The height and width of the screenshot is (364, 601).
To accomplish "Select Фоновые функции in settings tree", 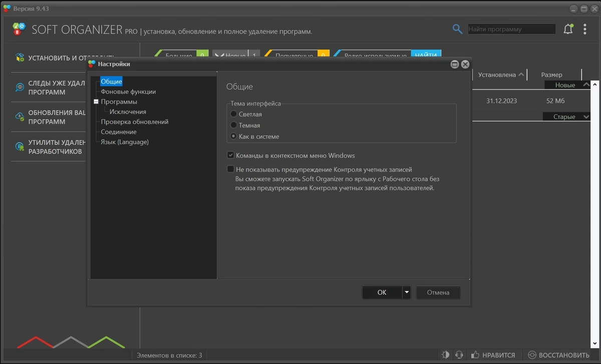I will pyautogui.click(x=128, y=92).
